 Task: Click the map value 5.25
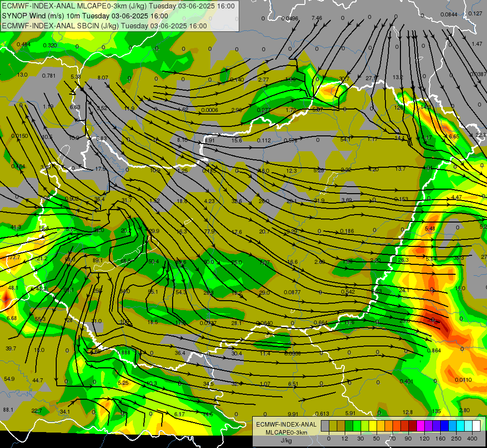pyautogui.click(x=123, y=383)
